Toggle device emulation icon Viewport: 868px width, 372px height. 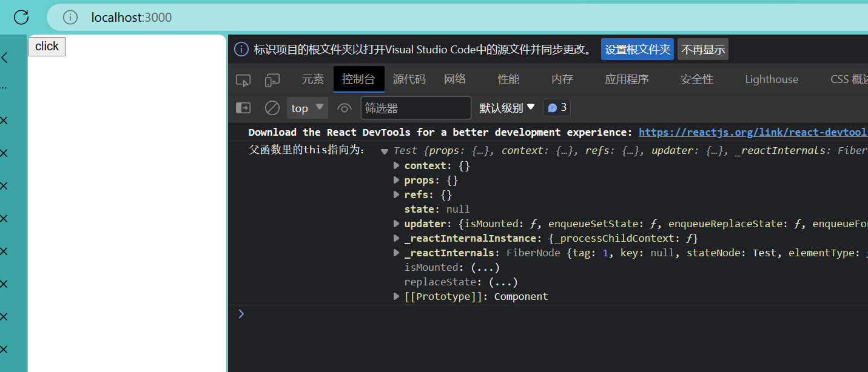[x=272, y=80]
